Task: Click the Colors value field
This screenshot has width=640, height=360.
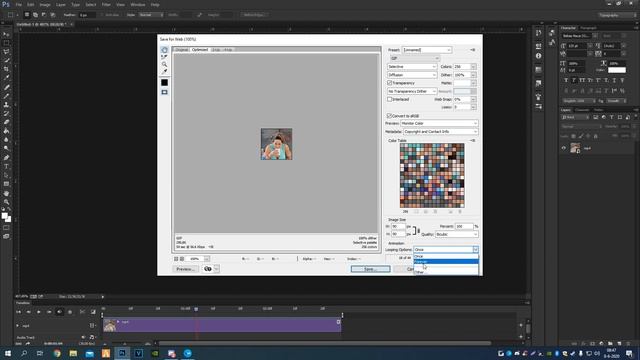Action: [462, 67]
